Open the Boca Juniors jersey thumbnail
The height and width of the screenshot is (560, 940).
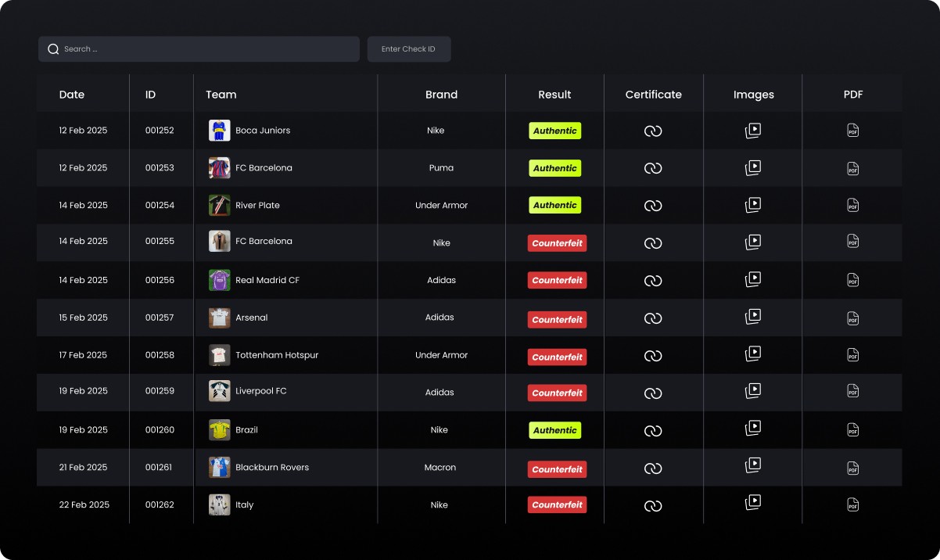219,131
